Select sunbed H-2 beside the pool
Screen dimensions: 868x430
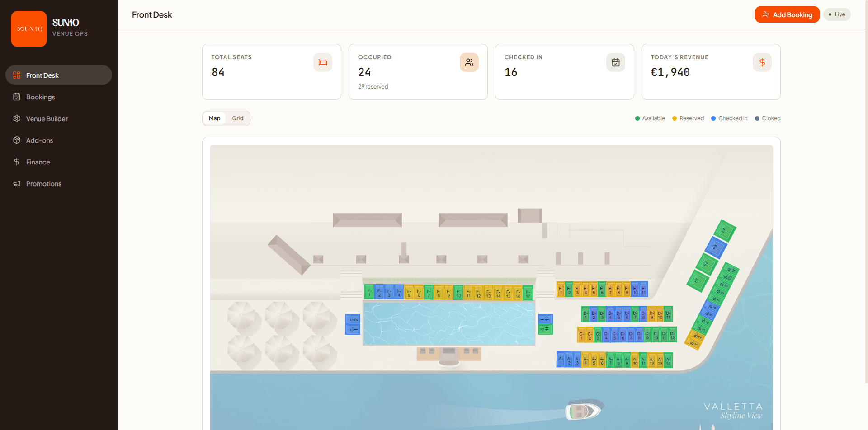coord(546,329)
